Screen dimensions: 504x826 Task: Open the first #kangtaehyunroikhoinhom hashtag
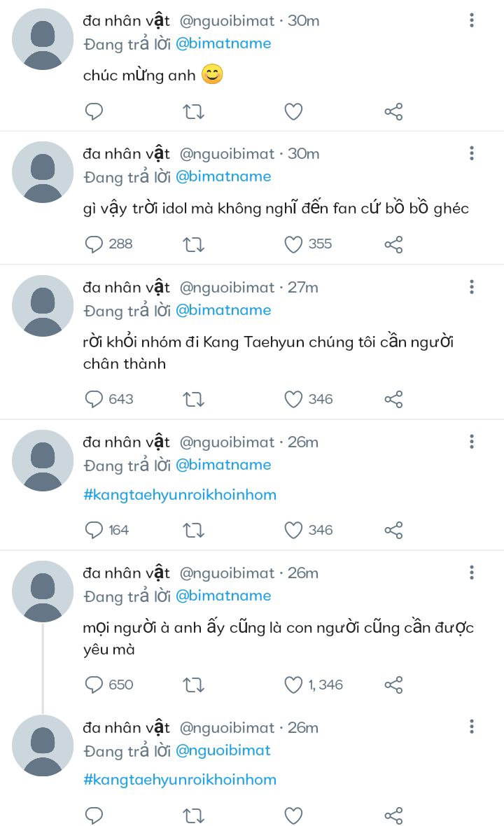tap(180, 495)
